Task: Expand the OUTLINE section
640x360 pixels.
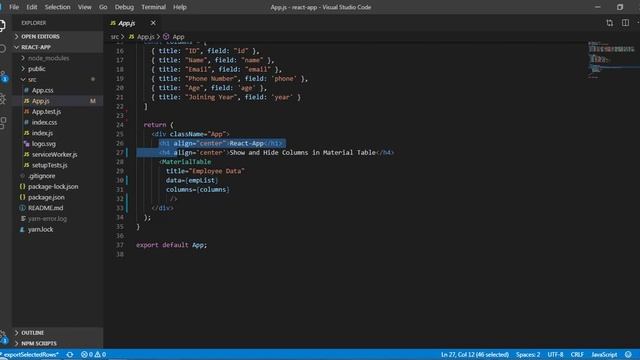Action: [x=57, y=333]
